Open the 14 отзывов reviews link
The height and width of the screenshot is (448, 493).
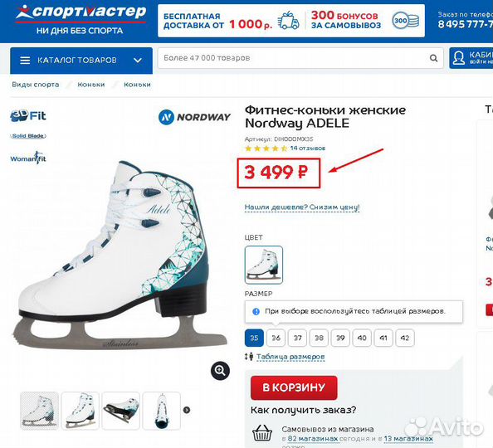[307, 148]
